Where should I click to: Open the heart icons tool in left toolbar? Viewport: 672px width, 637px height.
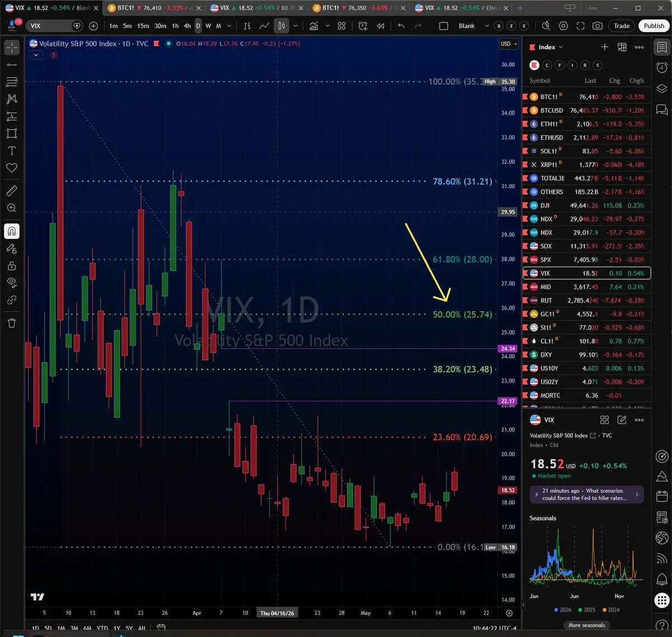(x=12, y=168)
